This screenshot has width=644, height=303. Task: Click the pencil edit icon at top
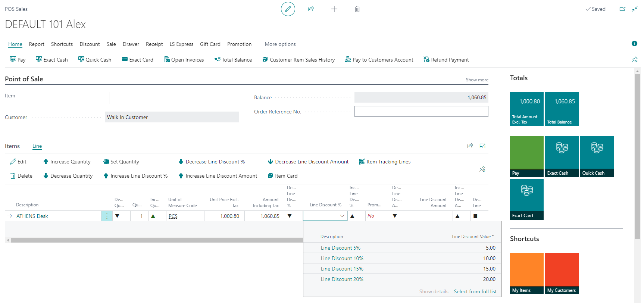(288, 9)
